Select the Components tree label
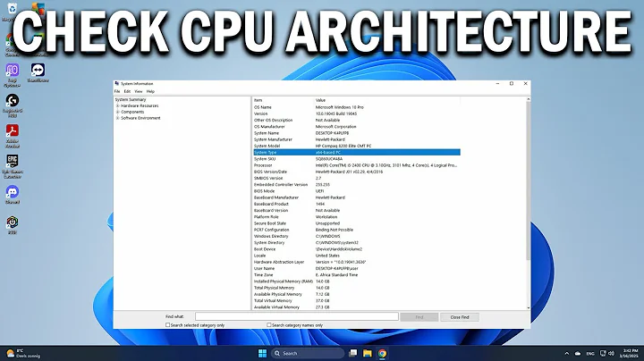 click(x=132, y=112)
